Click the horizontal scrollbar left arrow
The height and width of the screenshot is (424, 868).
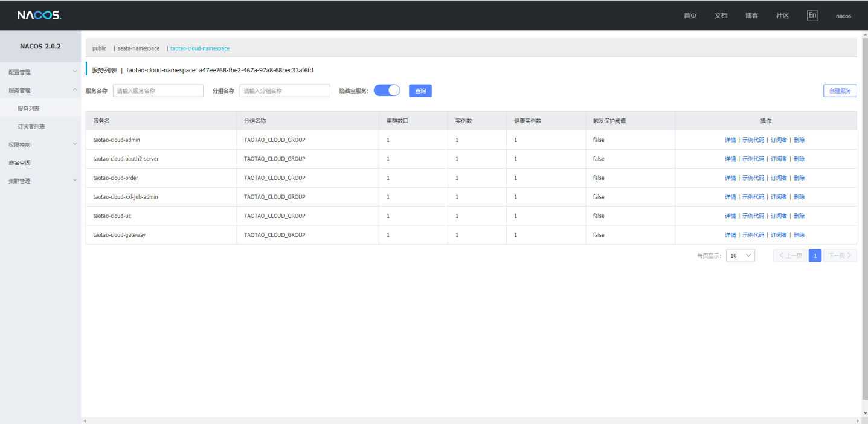coord(85,420)
